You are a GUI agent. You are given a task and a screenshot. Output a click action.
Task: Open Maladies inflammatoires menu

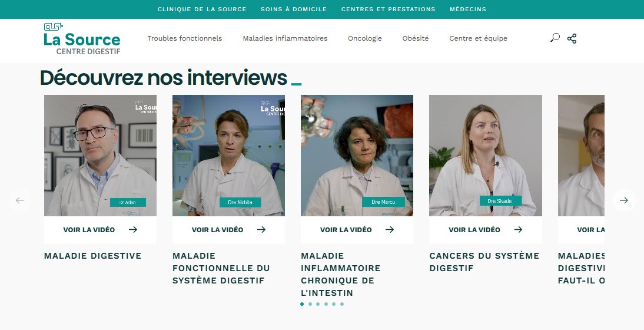(285, 38)
